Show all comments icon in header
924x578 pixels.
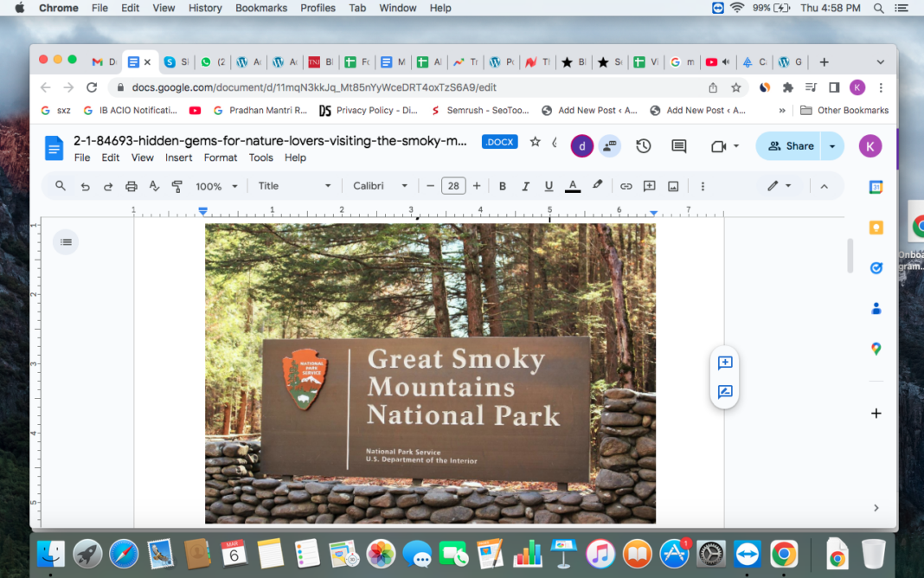pyautogui.click(x=679, y=146)
